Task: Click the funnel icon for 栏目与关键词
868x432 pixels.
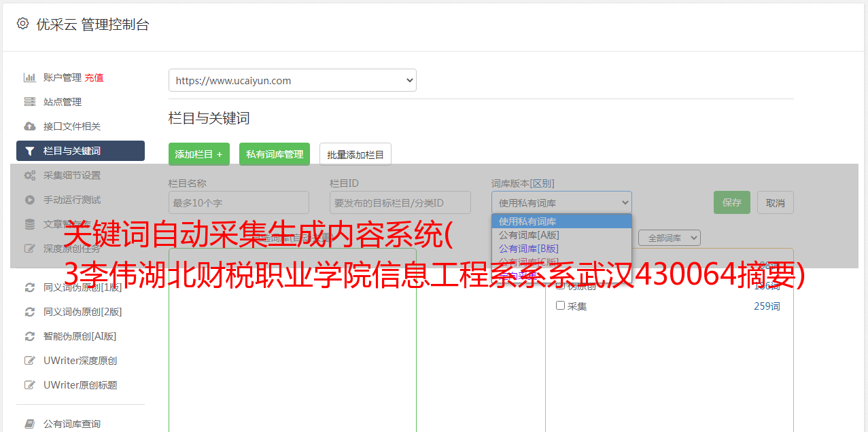Action: 30,151
